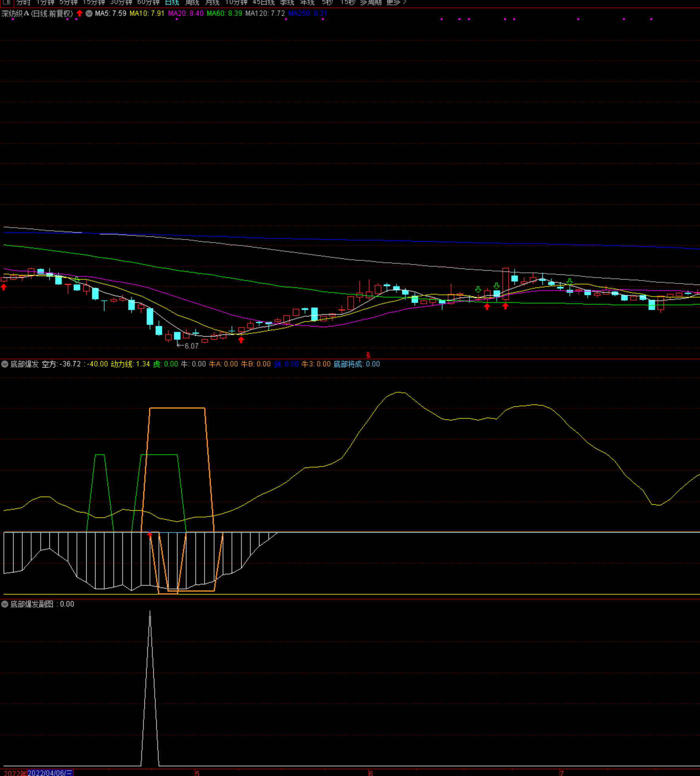Switch to the 60分钟 period tab
Viewport: 700px width, 776px height.
tap(148, 2)
